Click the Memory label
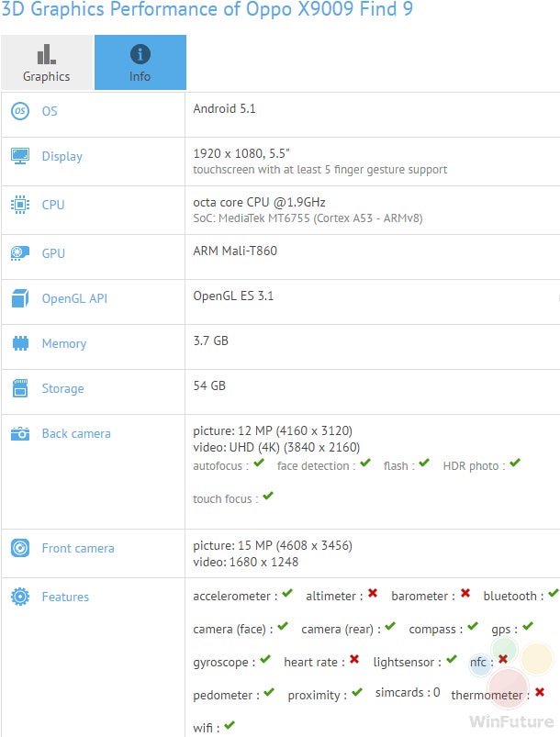 tap(64, 344)
